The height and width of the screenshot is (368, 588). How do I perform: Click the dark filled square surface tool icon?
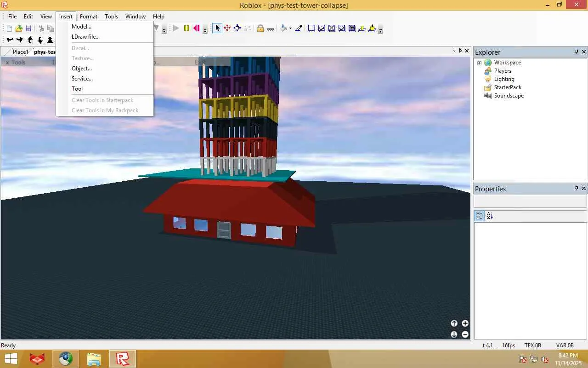(x=352, y=29)
